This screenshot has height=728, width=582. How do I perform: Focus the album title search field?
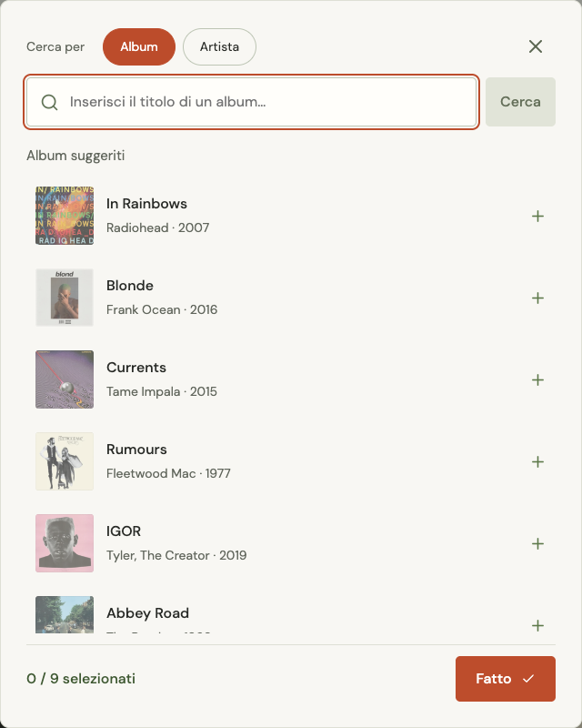pyautogui.click(x=251, y=102)
